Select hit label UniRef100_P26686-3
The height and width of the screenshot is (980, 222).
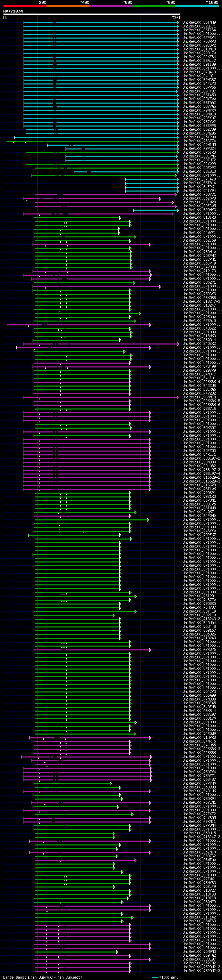(x=201, y=749)
